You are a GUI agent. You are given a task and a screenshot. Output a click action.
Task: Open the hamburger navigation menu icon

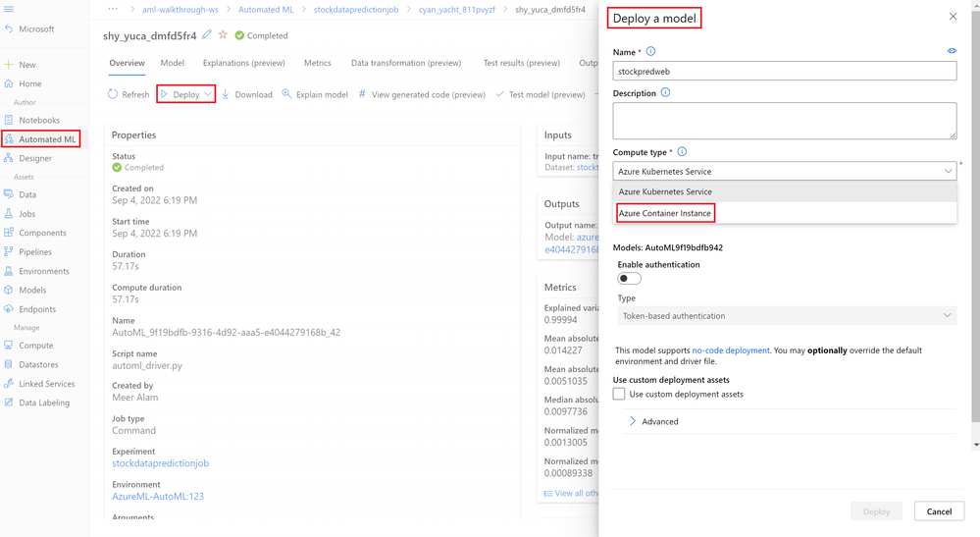[x=9, y=10]
